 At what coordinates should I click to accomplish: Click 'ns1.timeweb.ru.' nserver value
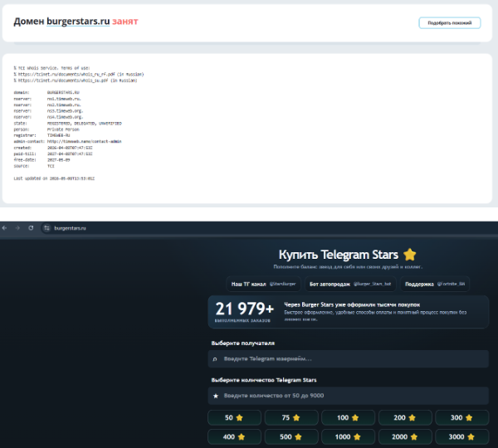(x=64, y=99)
